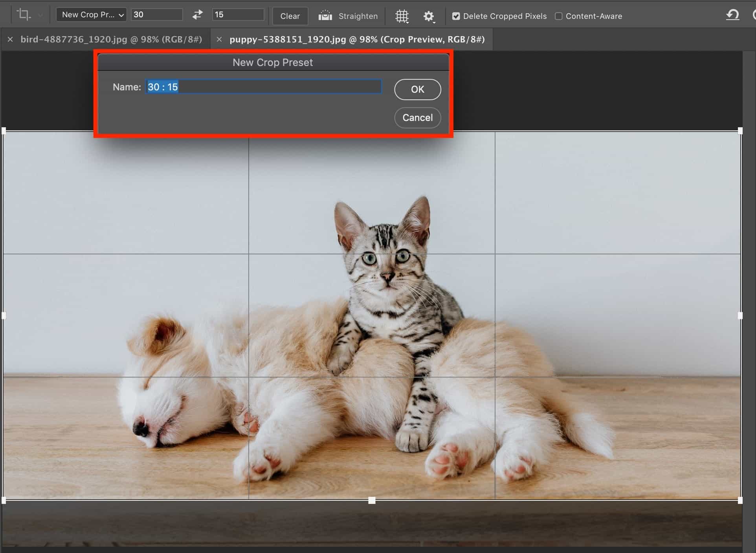This screenshot has height=553, width=756.
Task: Close the bird-4887736_1920.jpg tab
Action: (x=10, y=39)
